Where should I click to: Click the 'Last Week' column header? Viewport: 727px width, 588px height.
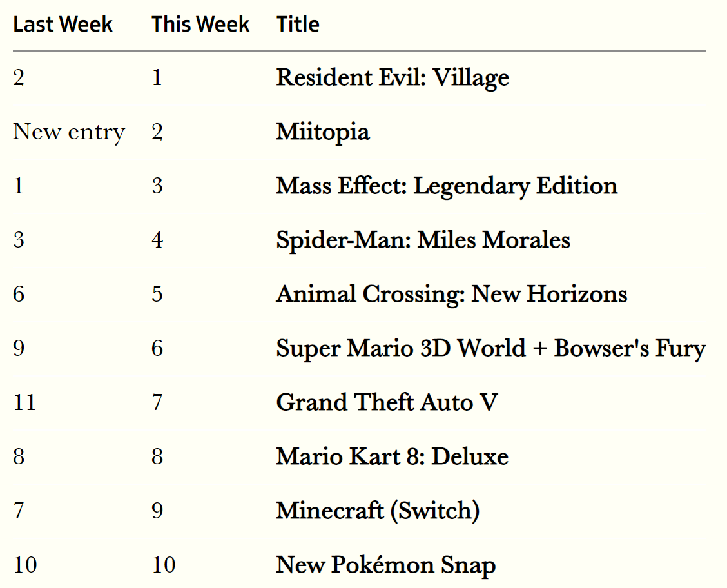pos(63,24)
